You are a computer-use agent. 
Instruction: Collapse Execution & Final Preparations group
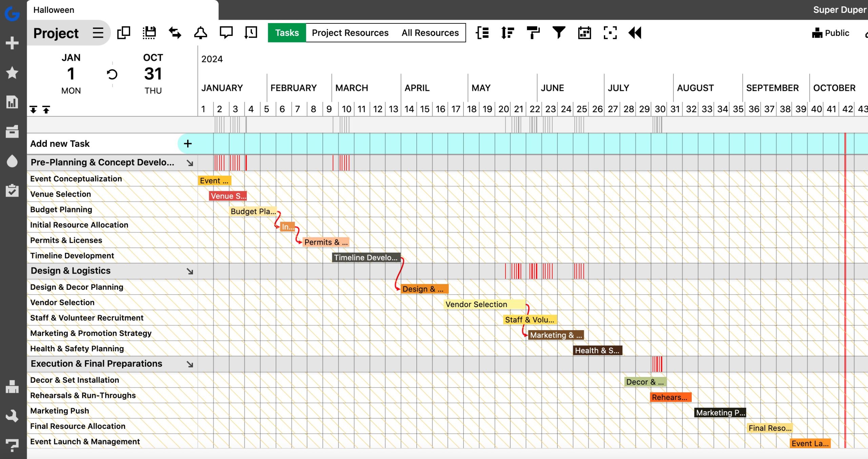190,364
